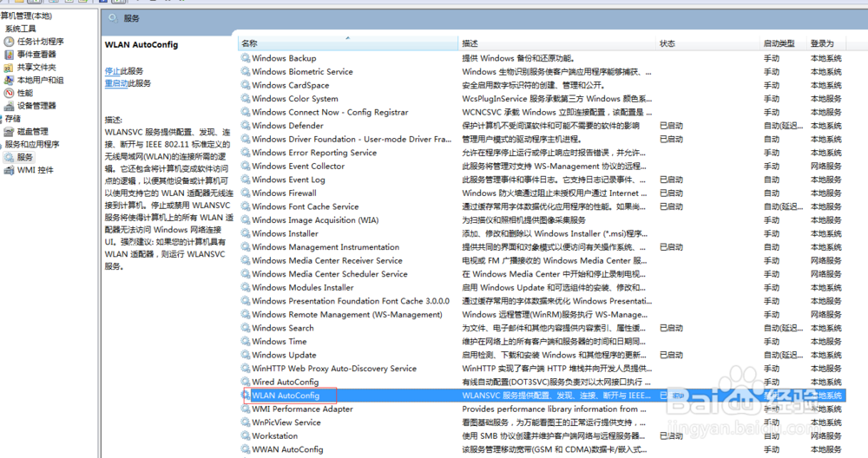This screenshot has height=458, width=868.
Task: Click the Disk Management (磁盘管理) icon
Action: (9, 132)
